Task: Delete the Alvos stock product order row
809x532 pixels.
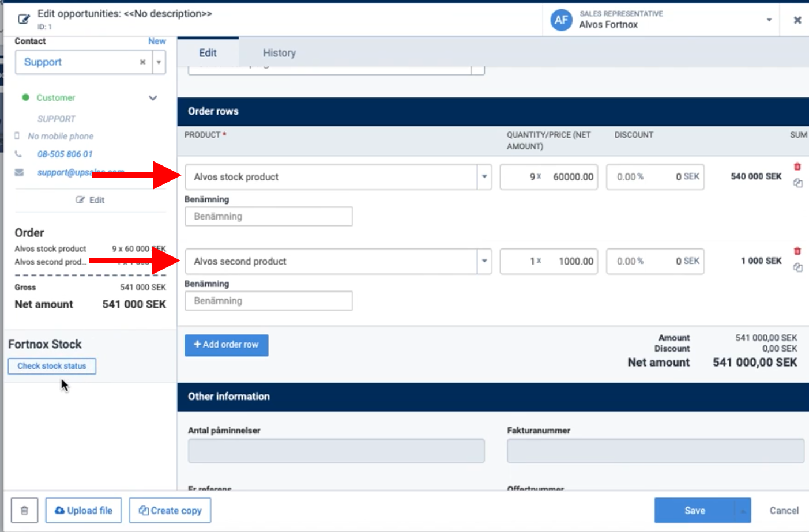Action: pos(797,167)
